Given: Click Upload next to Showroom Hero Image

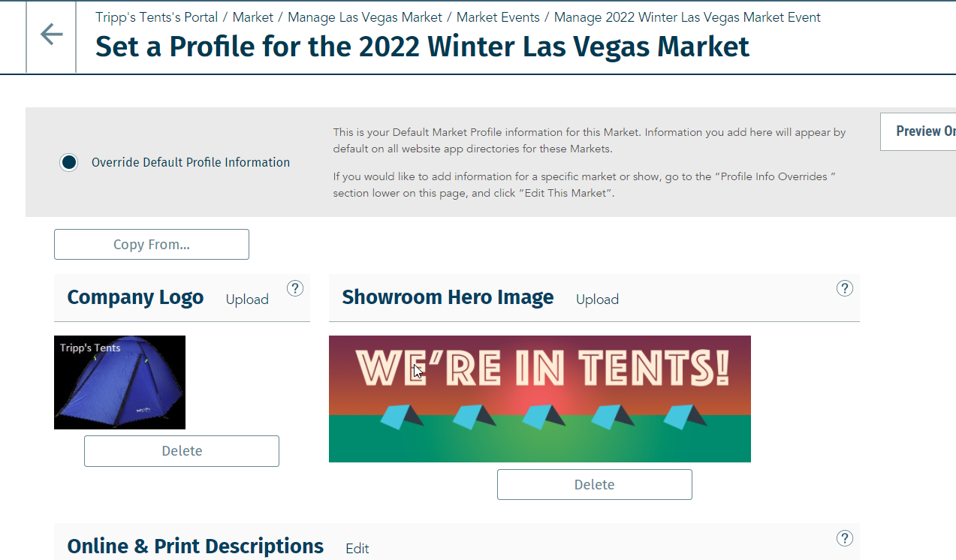Looking at the screenshot, I should tap(597, 300).
